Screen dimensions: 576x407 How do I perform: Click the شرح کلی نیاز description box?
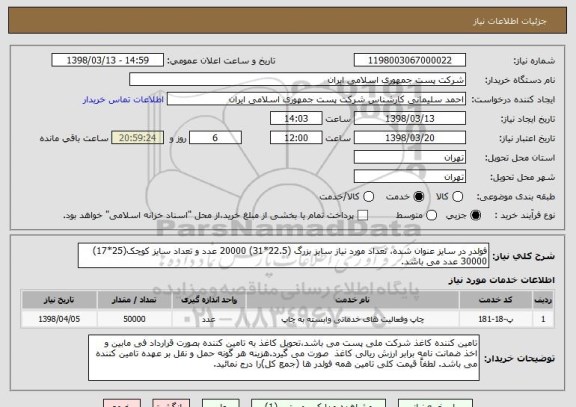click(x=283, y=256)
